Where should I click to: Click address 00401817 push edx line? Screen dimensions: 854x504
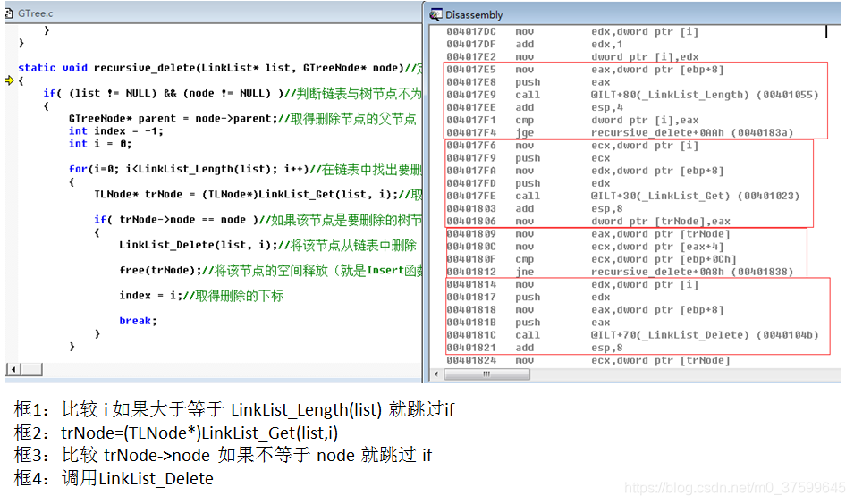[528, 298]
